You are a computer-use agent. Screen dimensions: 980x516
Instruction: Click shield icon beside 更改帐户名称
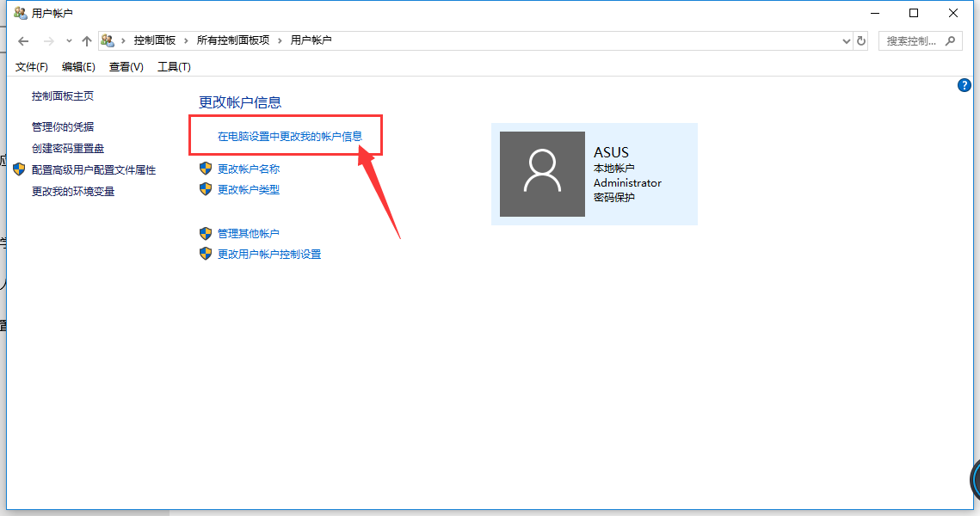click(206, 168)
